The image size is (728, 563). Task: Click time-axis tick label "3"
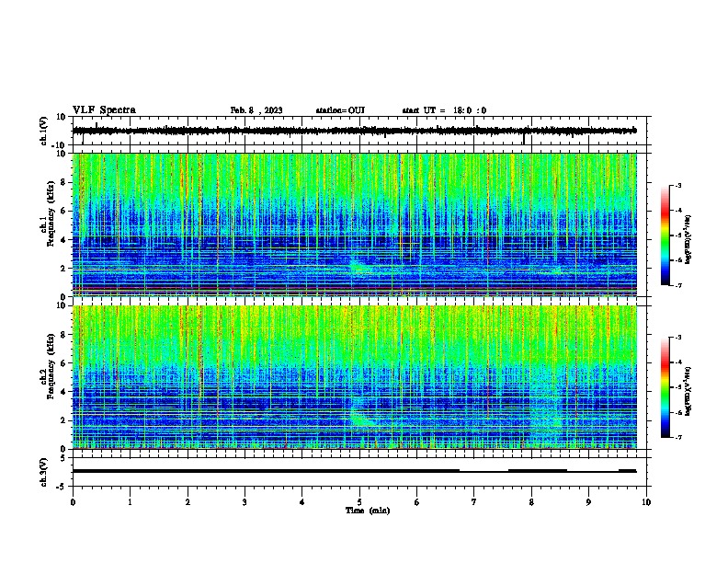pos(245,502)
